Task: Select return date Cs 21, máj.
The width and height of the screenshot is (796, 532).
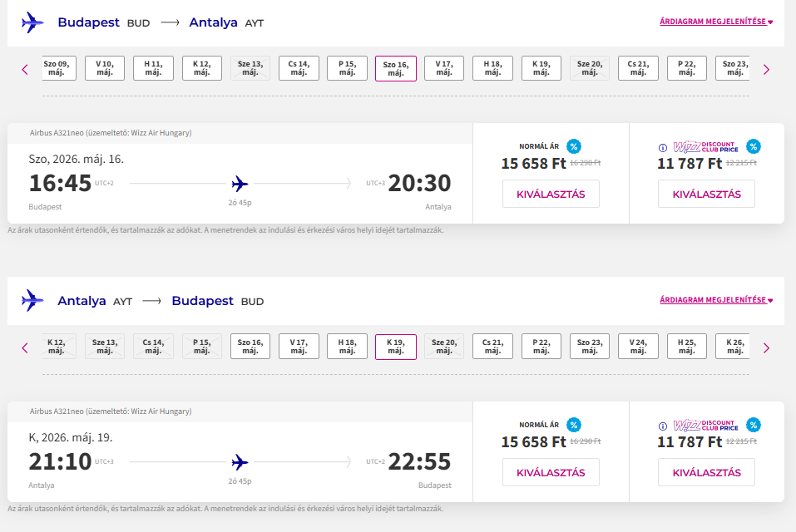Action: tap(492, 347)
